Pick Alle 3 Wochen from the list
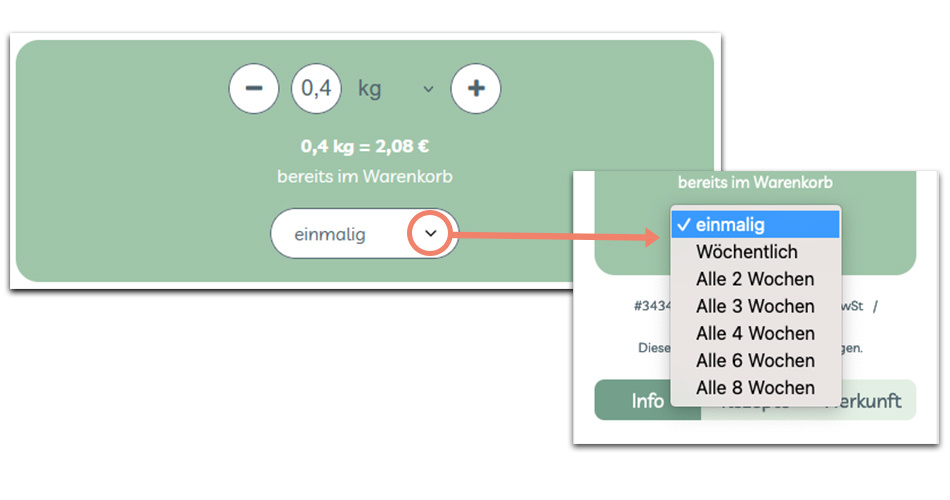This screenshot has height=500, width=950. click(x=755, y=306)
